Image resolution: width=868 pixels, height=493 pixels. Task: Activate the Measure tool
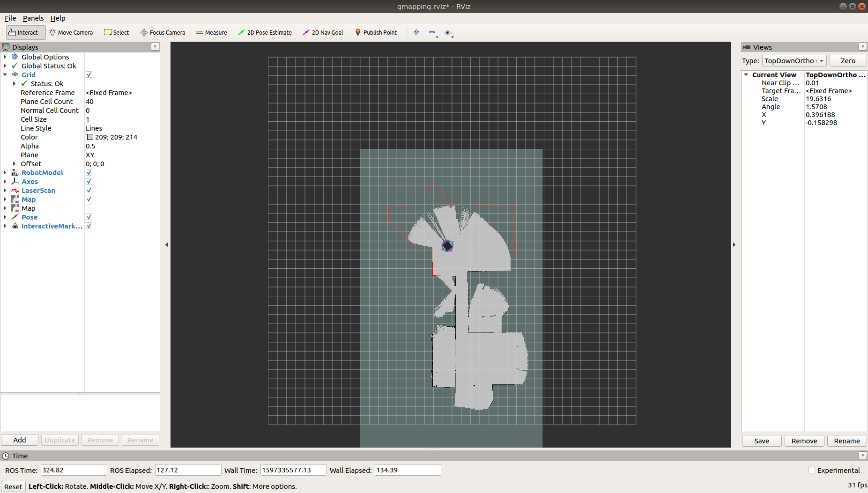(x=211, y=32)
